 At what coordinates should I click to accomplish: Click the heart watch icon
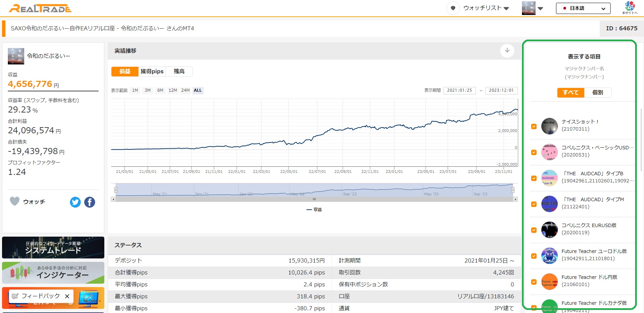pyautogui.click(x=15, y=202)
